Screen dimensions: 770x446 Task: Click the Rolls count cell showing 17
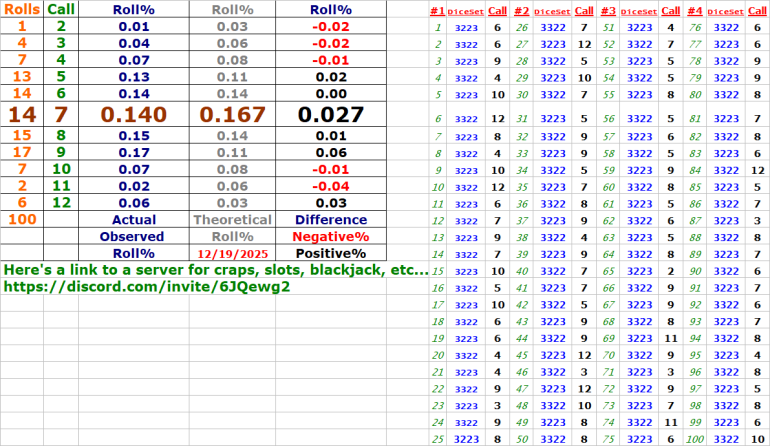(22, 152)
